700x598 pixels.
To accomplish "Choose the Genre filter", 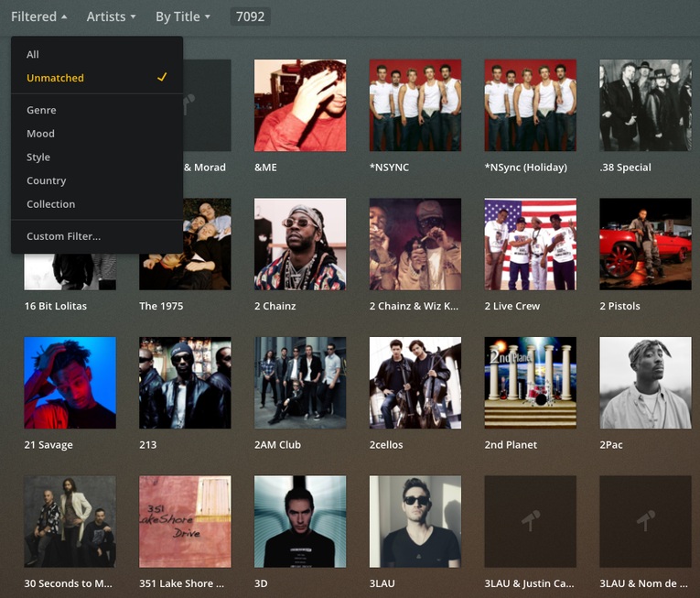I will tap(97, 110).
